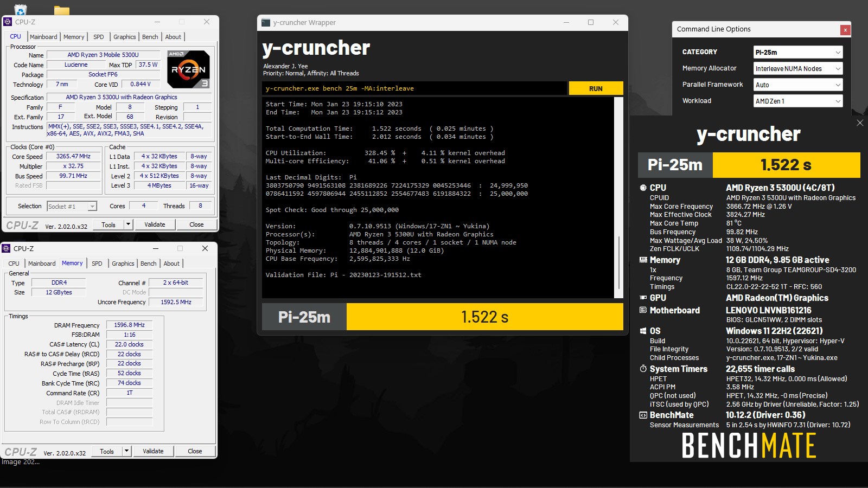
Task: Click the yellow 1.522 s result bar
Action: (x=484, y=317)
